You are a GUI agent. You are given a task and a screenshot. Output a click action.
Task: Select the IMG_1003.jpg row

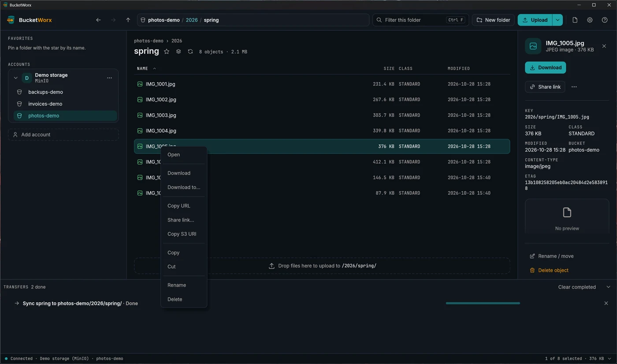[322, 115]
